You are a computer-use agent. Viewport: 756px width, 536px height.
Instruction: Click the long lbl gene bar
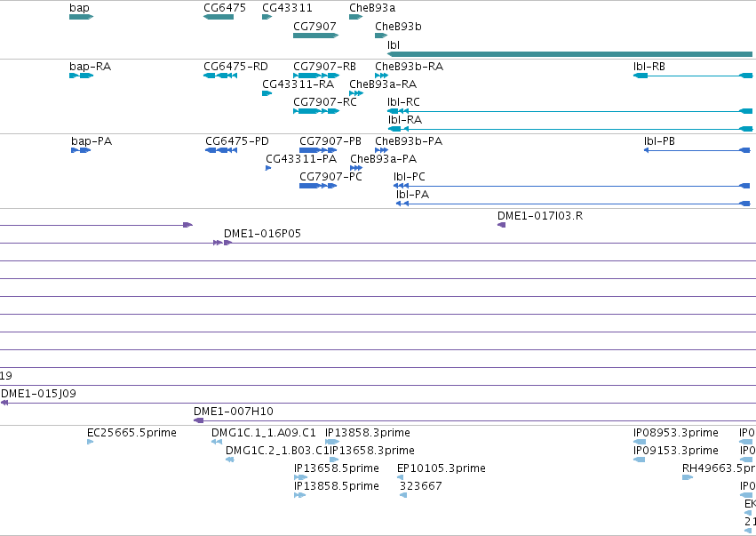tap(570, 54)
